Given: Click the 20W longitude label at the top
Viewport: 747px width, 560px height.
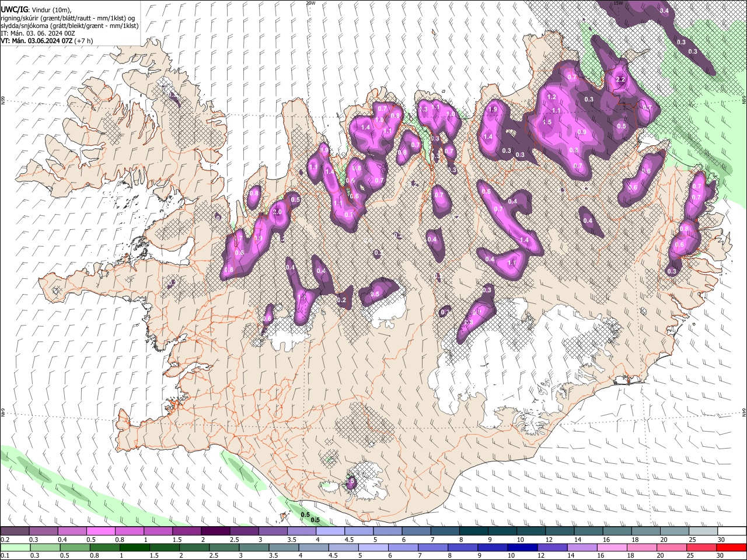Looking at the screenshot, I should (310, 3).
